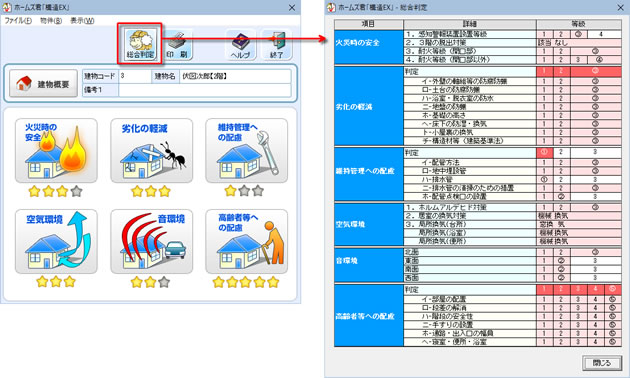Open the 総合判定 overall judgment tool

point(140,44)
